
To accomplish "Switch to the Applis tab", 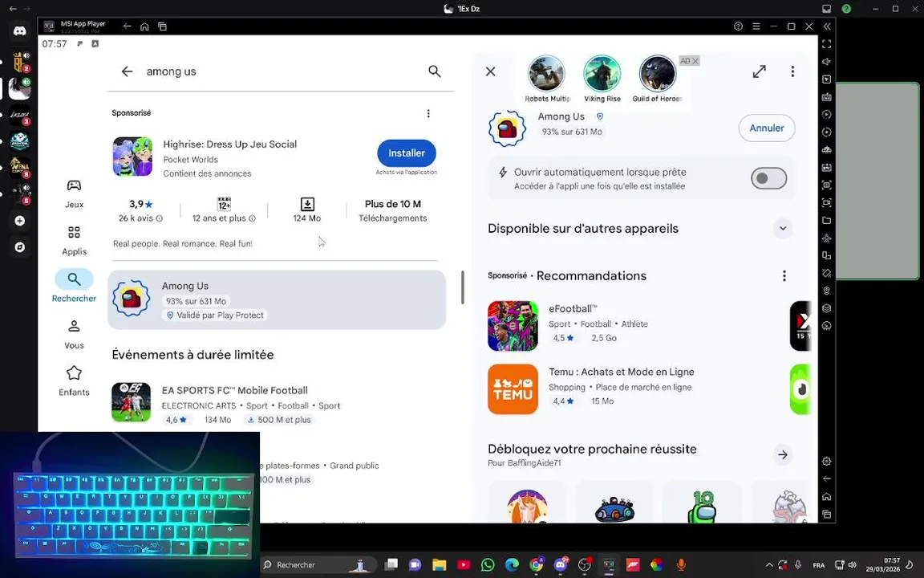I will click(74, 241).
